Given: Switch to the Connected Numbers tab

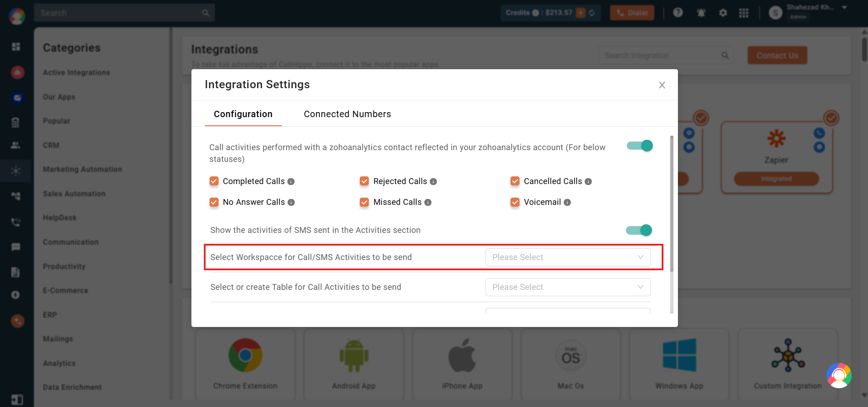Looking at the screenshot, I should click(347, 114).
